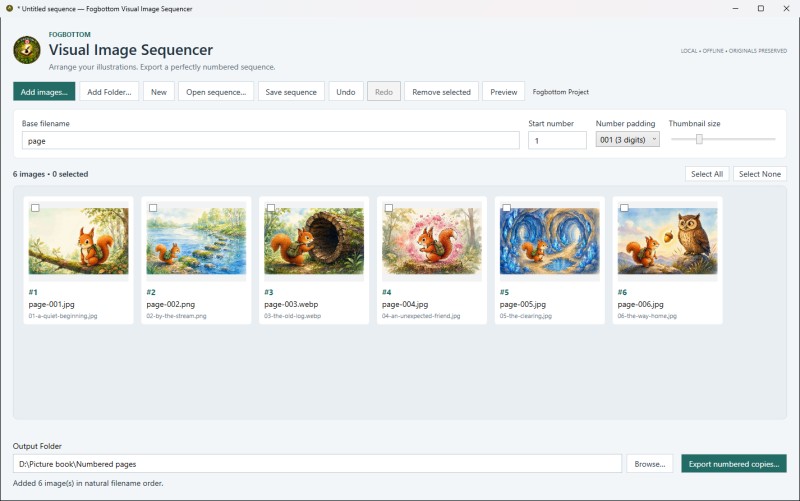Click the Redo button
This screenshot has width=800, height=501.
[384, 92]
